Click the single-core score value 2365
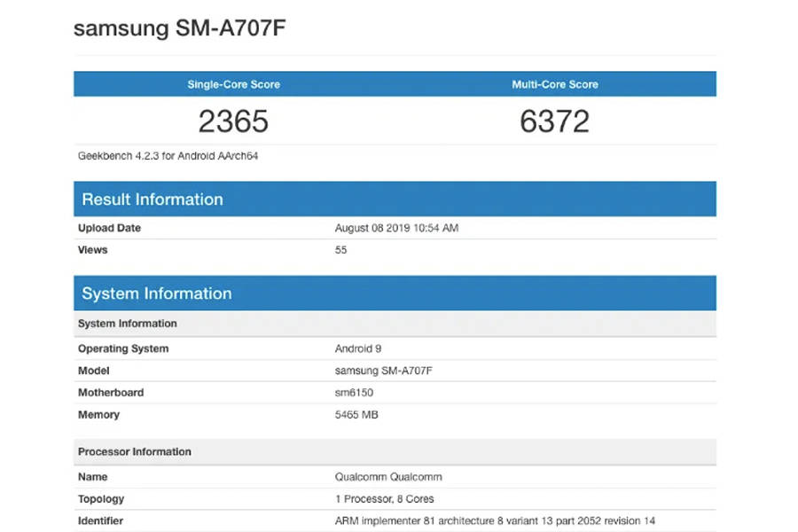Screen dimensions: 798x532 (x=233, y=121)
